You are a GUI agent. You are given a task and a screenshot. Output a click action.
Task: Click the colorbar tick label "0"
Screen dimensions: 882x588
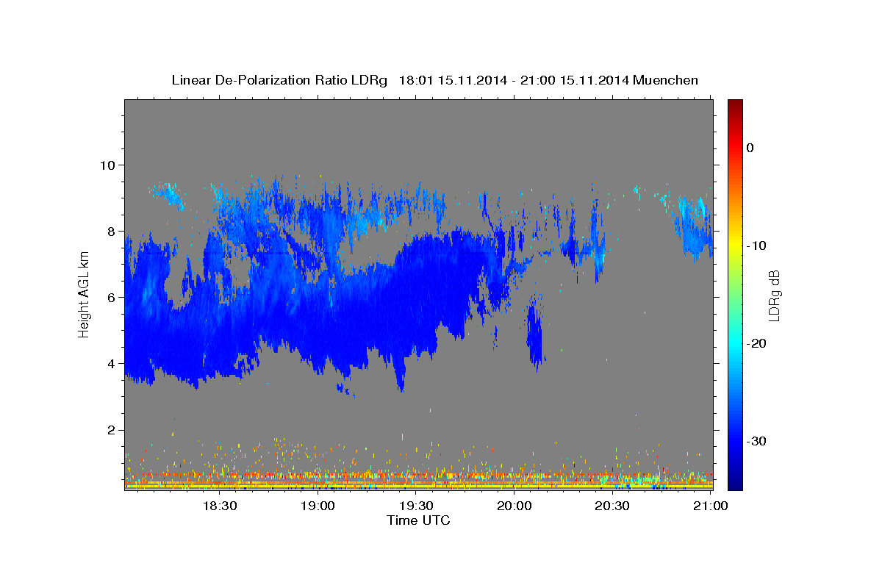coord(750,148)
